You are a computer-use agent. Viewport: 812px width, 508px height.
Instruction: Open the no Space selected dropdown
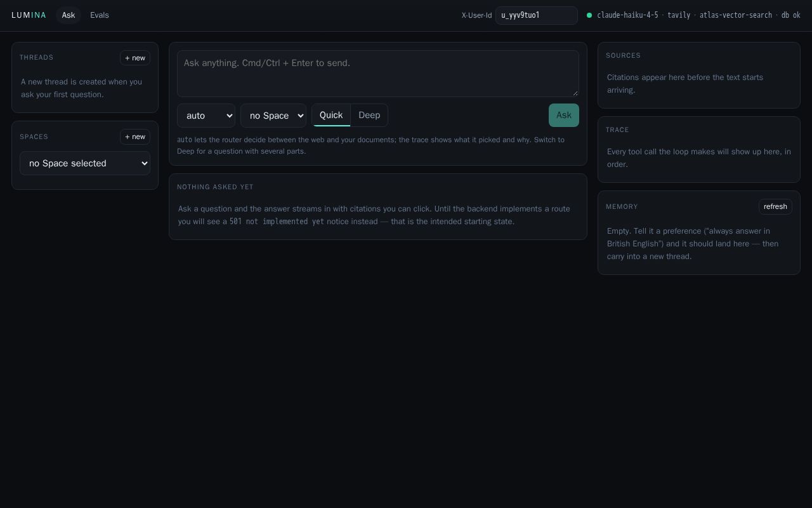(85, 163)
